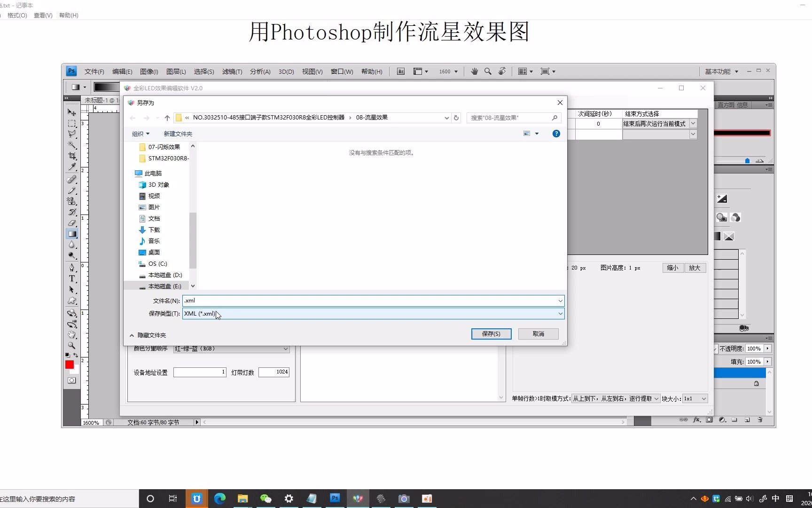The height and width of the screenshot is (508, 812).
Task: Select the 3D Rotate tool
Action: point(71,313)
